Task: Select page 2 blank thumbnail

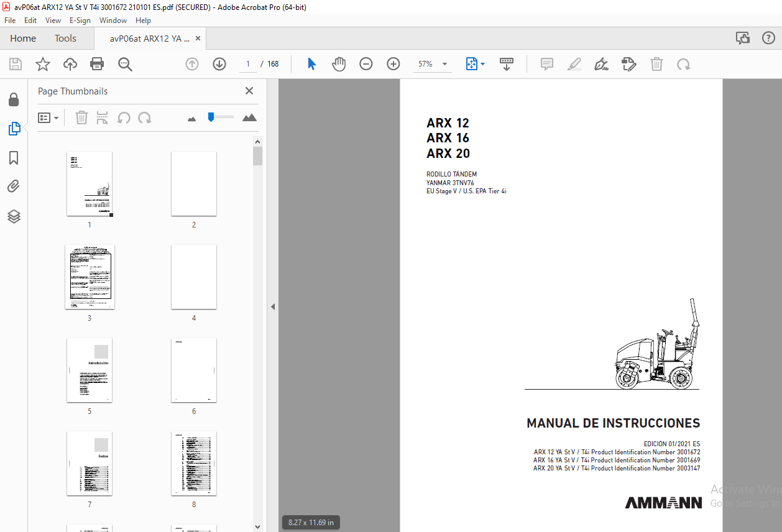Action: tap(194, 183)
